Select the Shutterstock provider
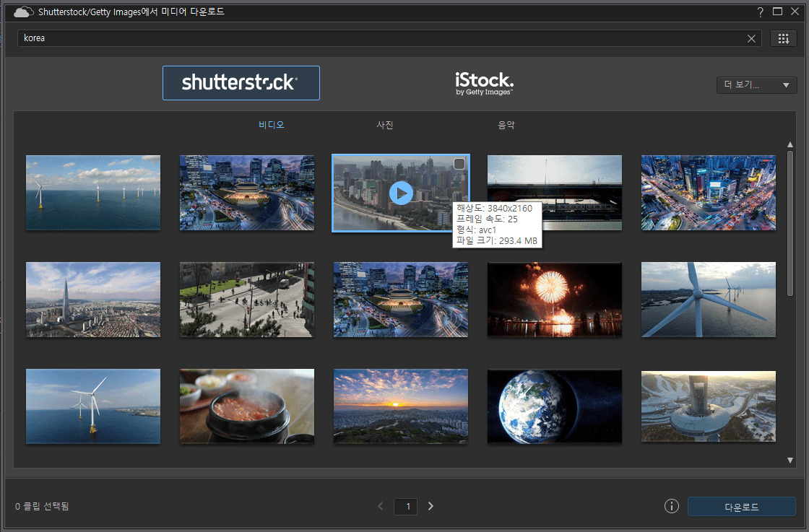Screen dimensions: 809x532 [x=241, y=83]
